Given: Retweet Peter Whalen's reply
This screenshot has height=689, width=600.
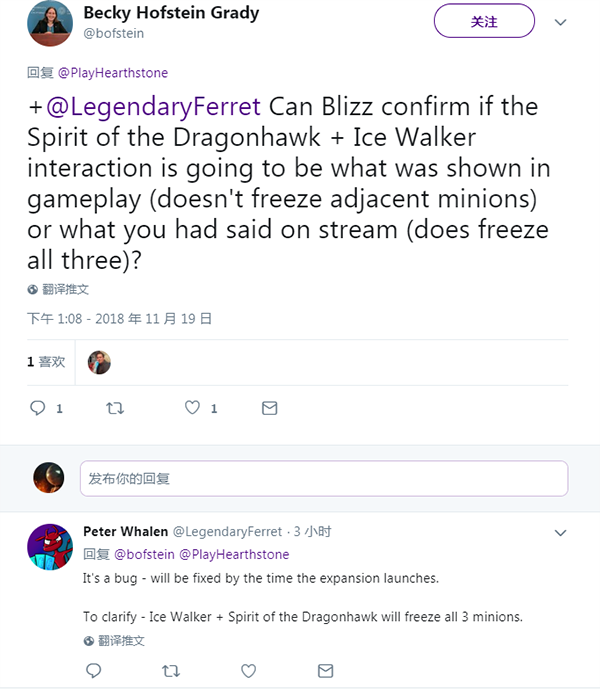Looking at the screenshot, I should tap(171, 671).
